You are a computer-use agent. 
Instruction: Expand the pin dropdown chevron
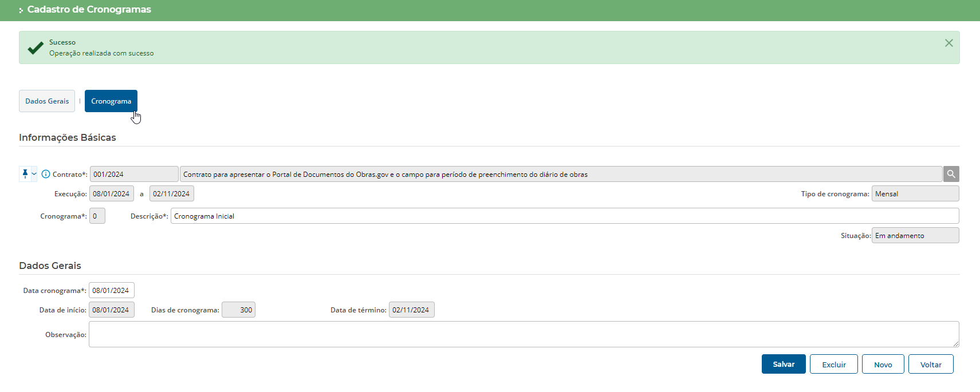34,174
